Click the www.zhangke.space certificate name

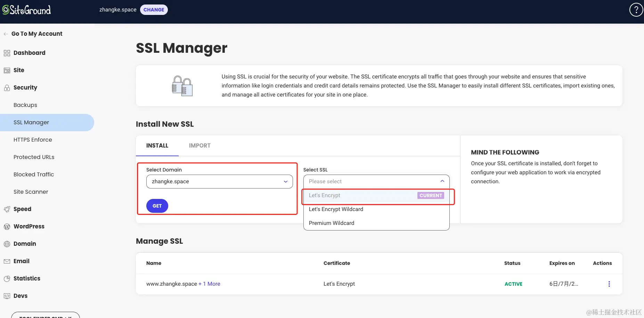tap(172, 284)
